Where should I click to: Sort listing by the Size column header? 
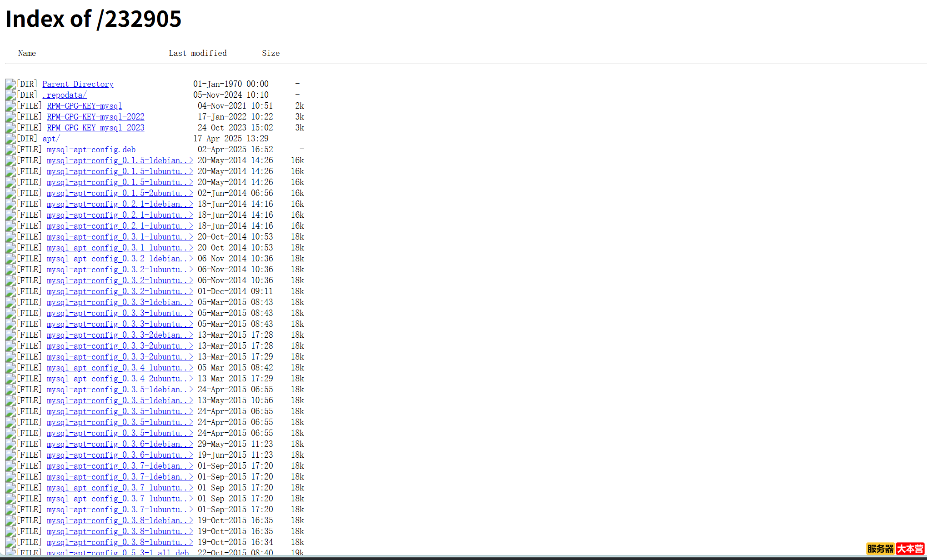point(271,53)
